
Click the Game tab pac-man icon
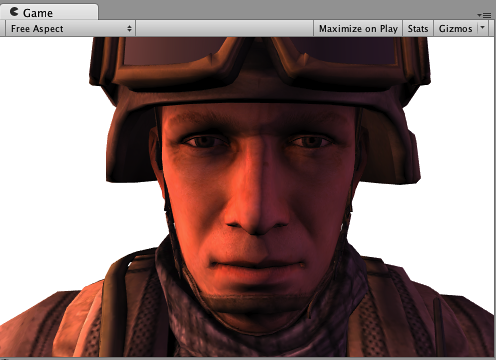(14, 12)
